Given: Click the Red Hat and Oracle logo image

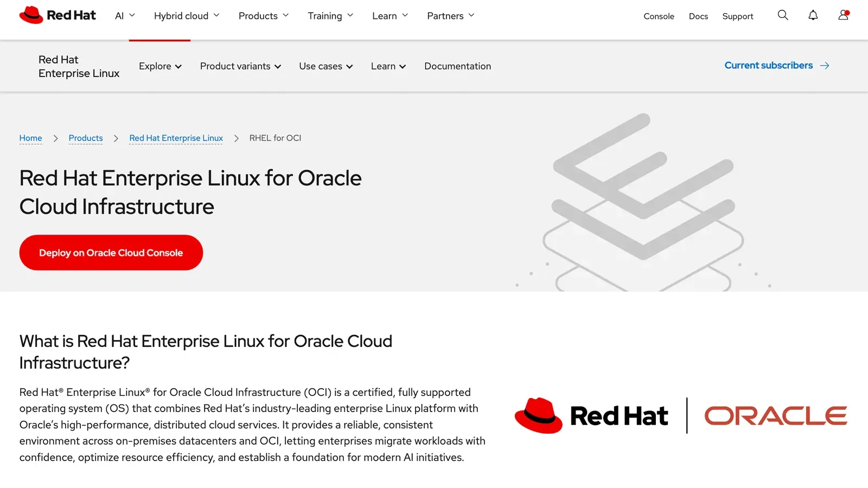Looking at the screenshot, I should 680,415.
